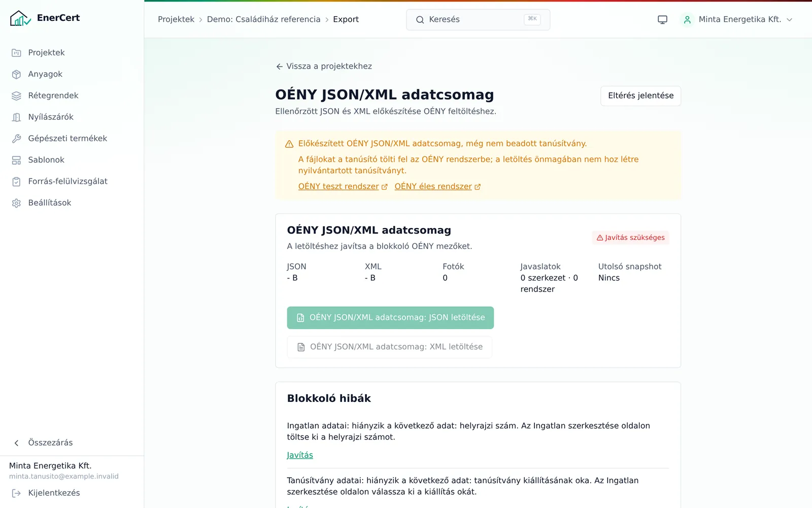Screen dimensions: 812x508
Task: Click Projektek in the breadcrumb
Action: point(176,19)
